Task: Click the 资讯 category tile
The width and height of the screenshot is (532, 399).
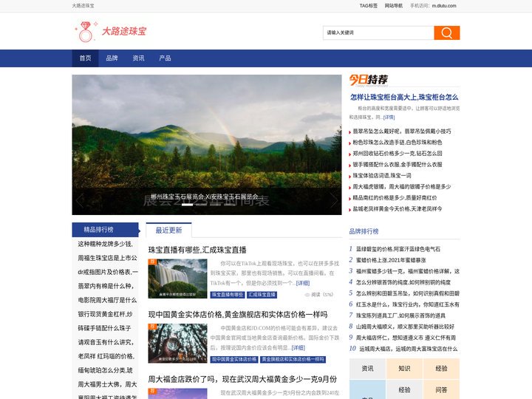Action: [367, 369]
